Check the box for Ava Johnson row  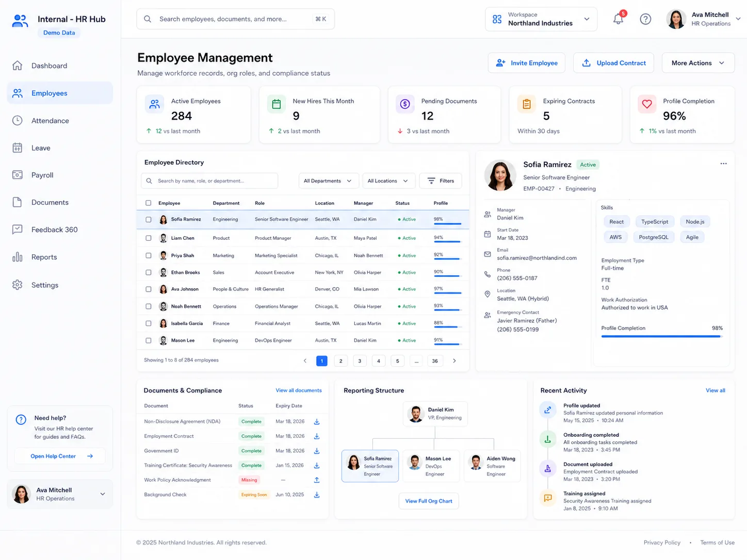click(149, 289)
